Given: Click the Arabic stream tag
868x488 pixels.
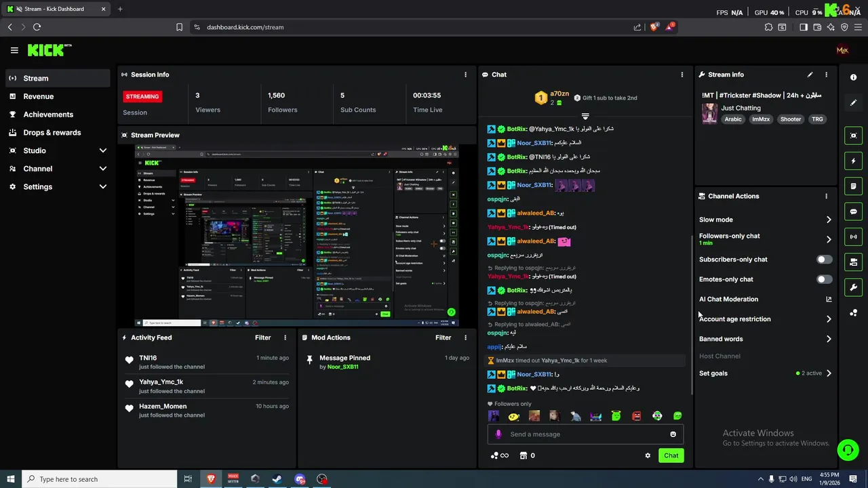Looking at the screenshot, I should pyautogui.click(x=733, y=119).
